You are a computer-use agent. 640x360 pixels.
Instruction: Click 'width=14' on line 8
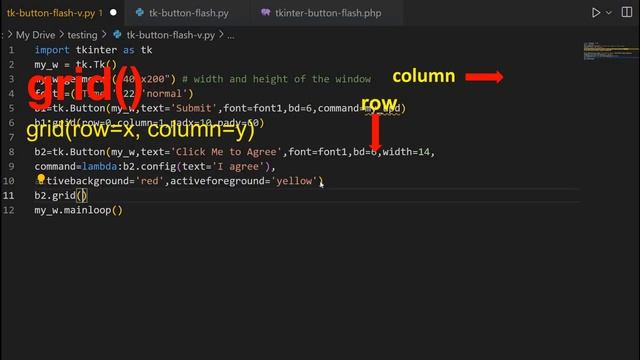point(406,152)
